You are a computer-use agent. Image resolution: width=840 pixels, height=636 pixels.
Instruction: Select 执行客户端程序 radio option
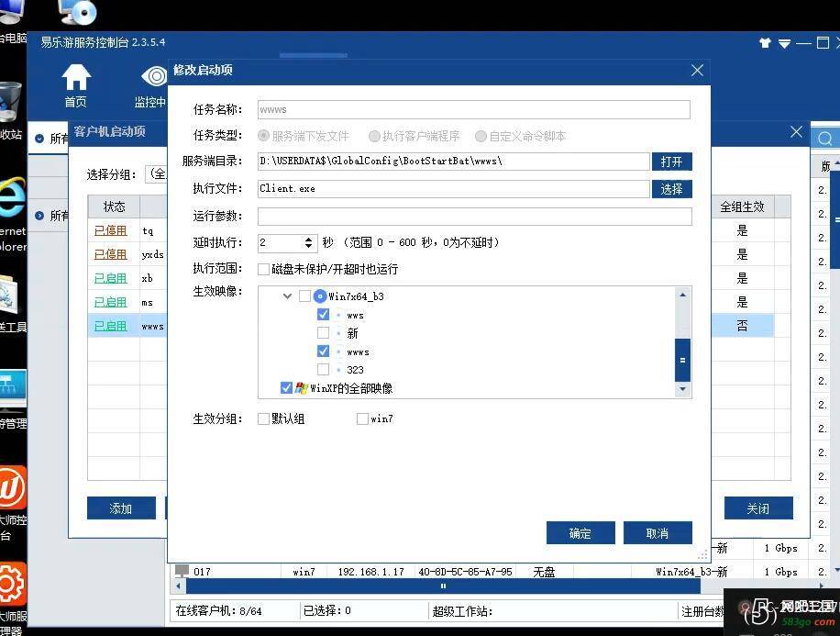point(374,136)
